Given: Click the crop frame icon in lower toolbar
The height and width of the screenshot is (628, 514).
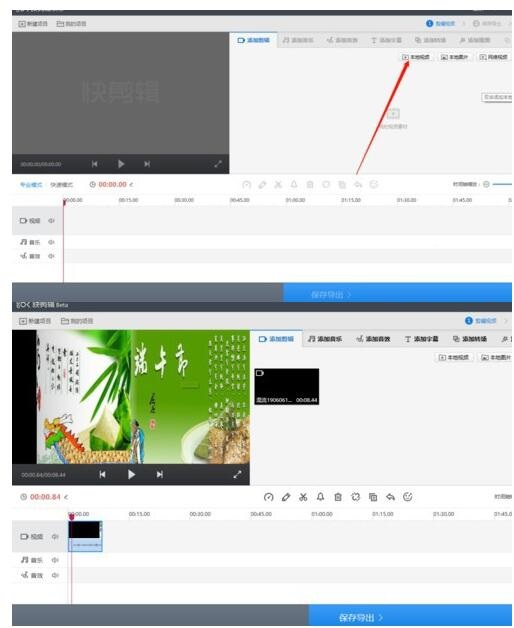Looking at the screenshot, I should [355, 497].
